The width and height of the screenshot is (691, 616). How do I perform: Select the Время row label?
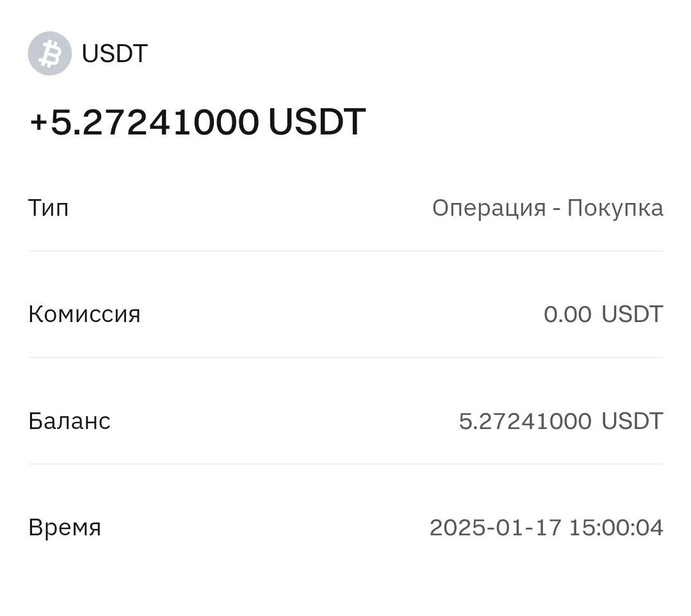point(65,528)
